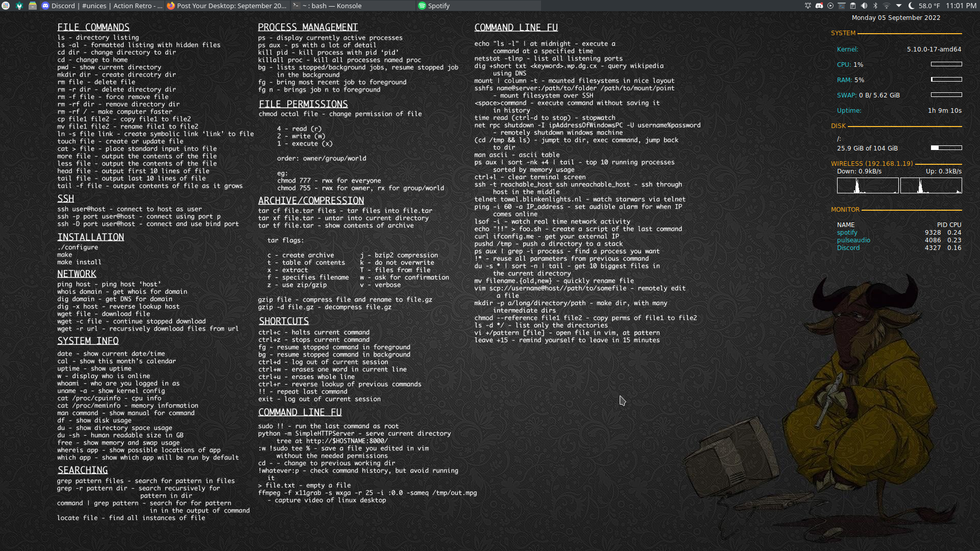The image size is (980, 551).
Task: Click Discord tray icon with red badge
Action: point(819,6)
